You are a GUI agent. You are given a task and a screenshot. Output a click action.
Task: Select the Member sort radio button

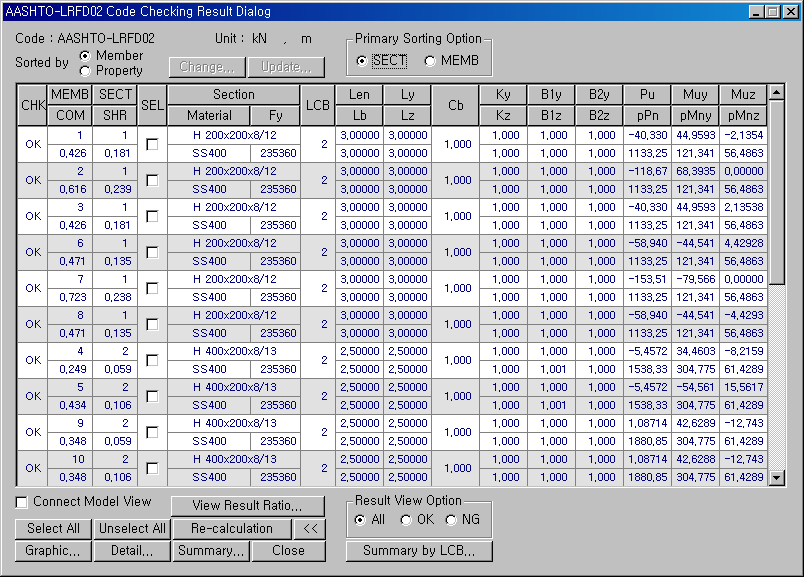(x=85, y=55)
